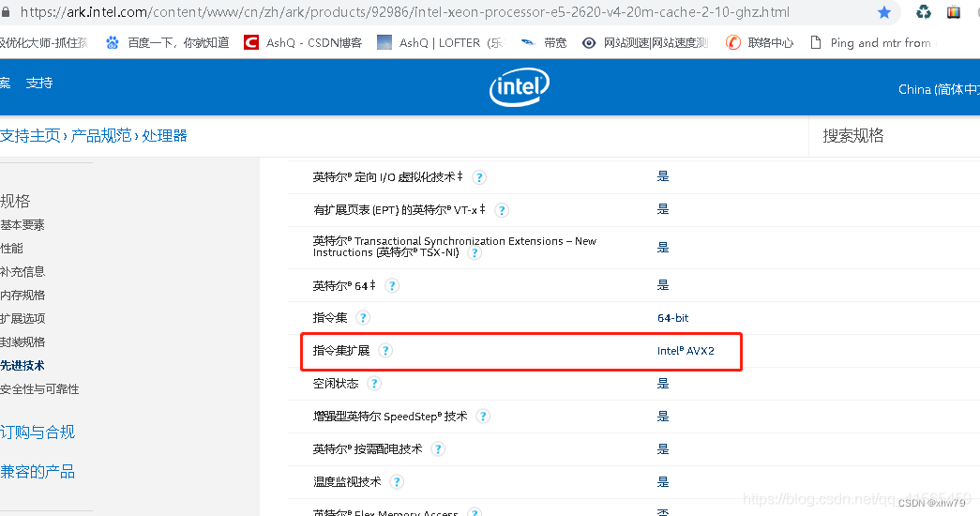Click the green recycle extension icon

point(923,12)
